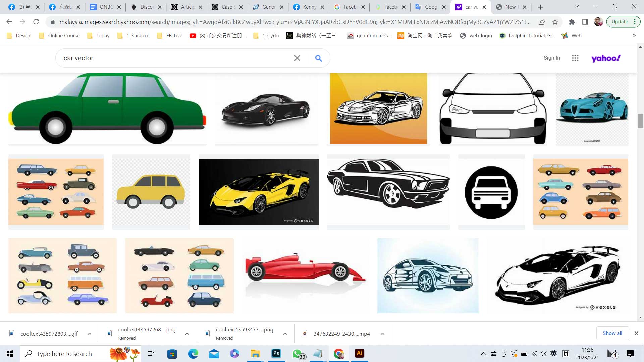Open Microsoft Edge from the taskbar

193,353
